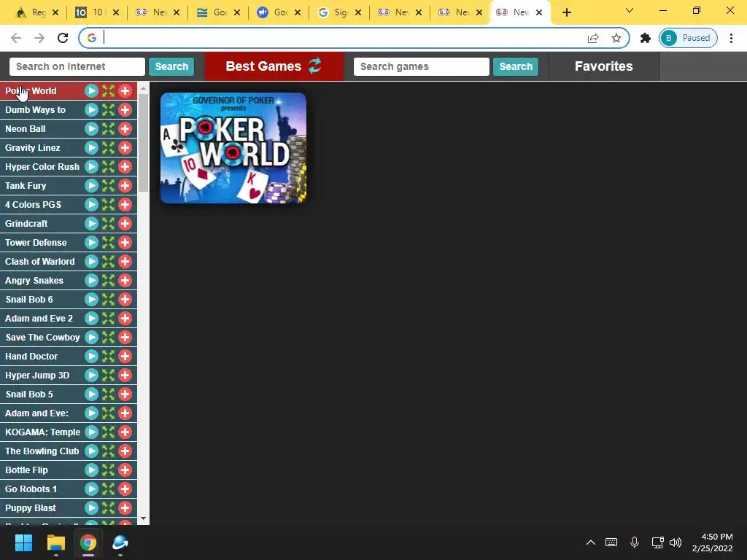Play the Poker World game
Image resolution: width=747 pixels, height=560 pixels.
(91, 90)
